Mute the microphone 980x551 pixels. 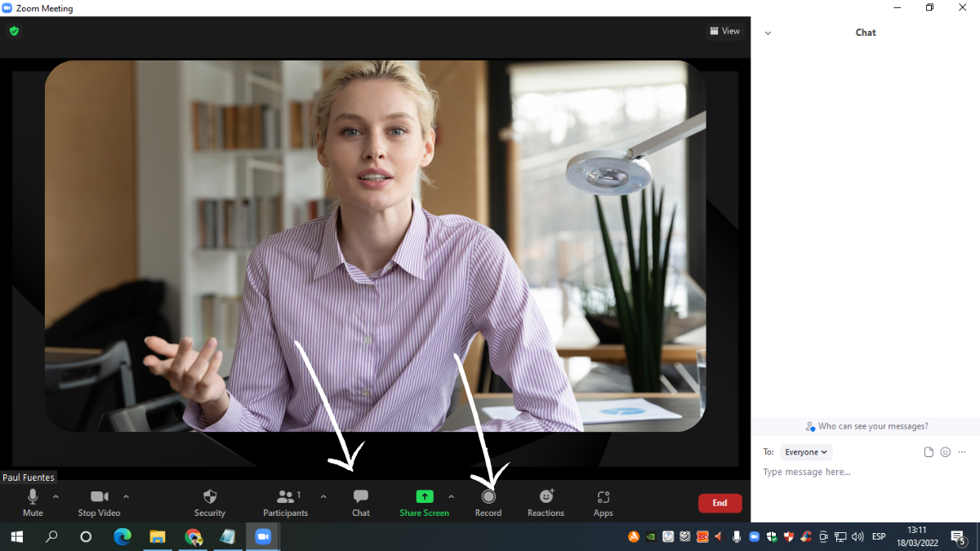pos(33,501)
